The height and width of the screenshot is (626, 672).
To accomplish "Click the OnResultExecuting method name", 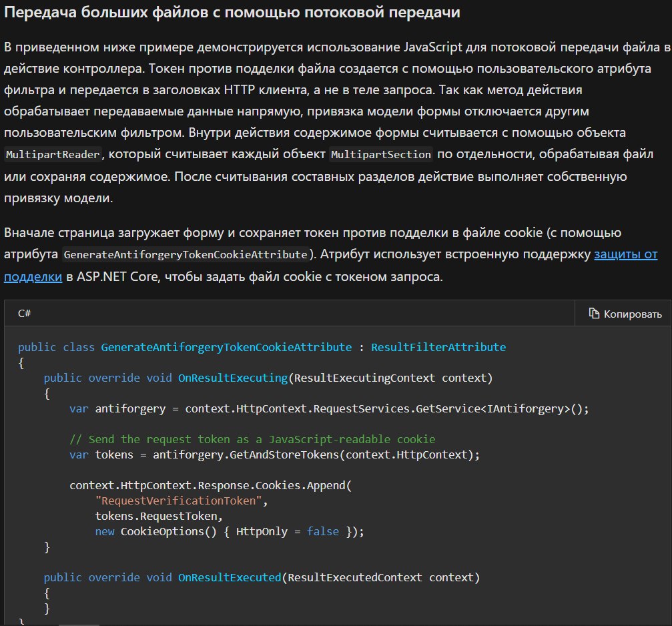I will coord(232,378).
